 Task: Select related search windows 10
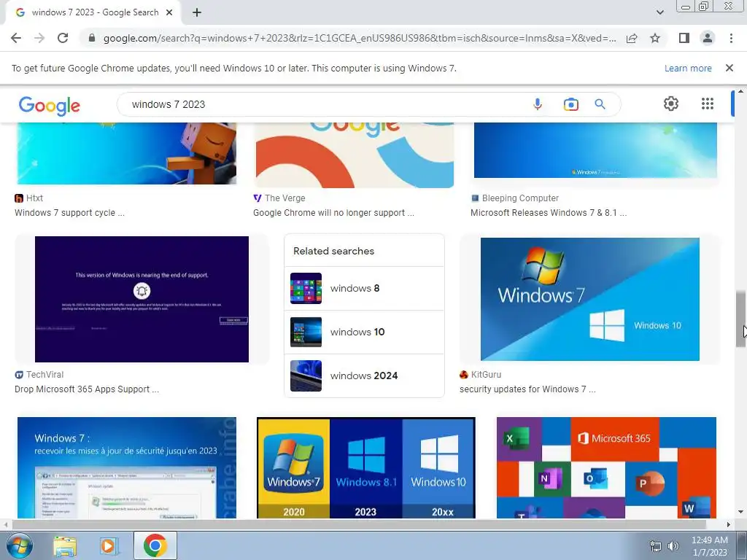(x=365, y=332)
